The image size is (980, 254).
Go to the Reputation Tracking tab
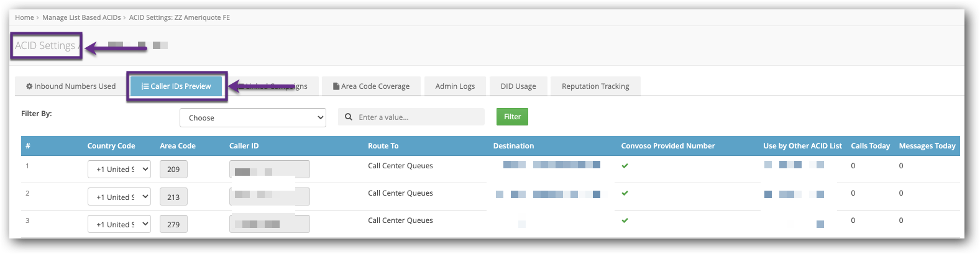tap(595, 86)
